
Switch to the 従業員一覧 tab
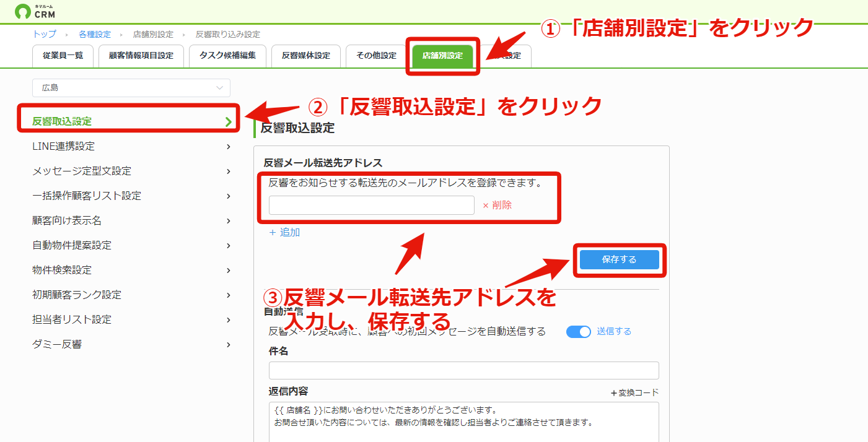[63, 56]
